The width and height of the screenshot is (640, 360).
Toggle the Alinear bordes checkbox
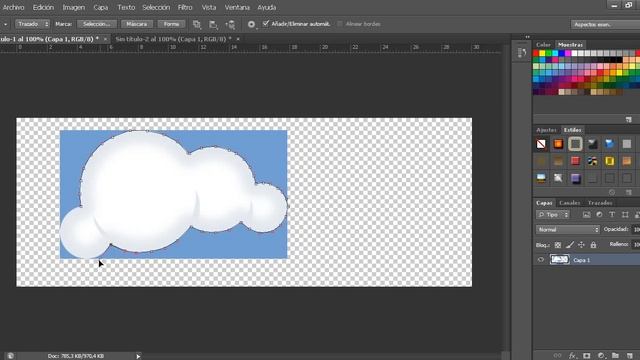tap(340, 24)
